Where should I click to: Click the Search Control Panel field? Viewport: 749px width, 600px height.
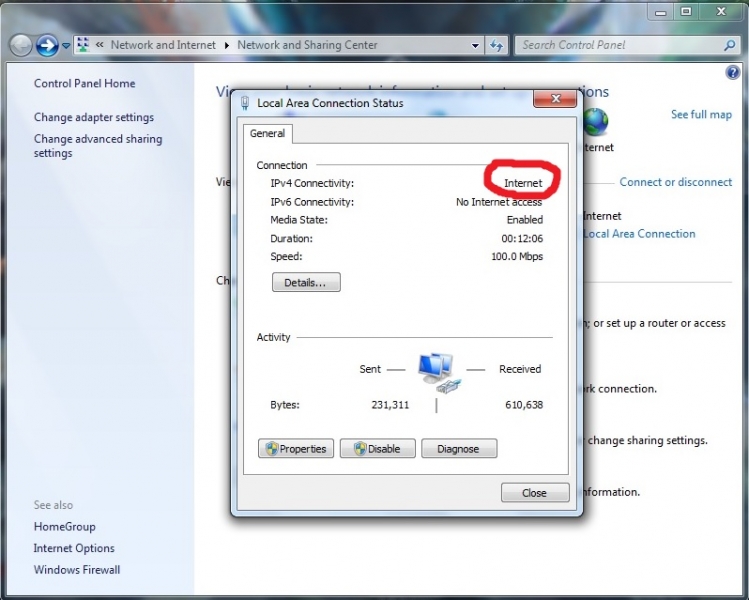click(618, 45)
